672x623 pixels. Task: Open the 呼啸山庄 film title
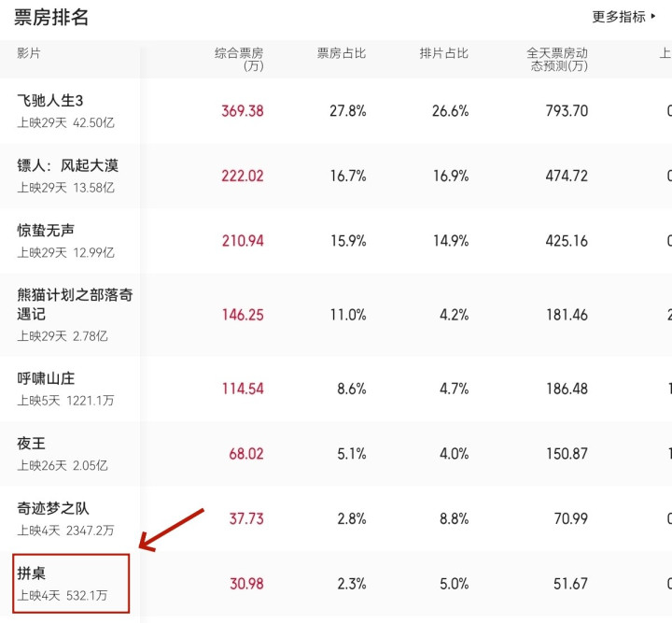[46, 378]
